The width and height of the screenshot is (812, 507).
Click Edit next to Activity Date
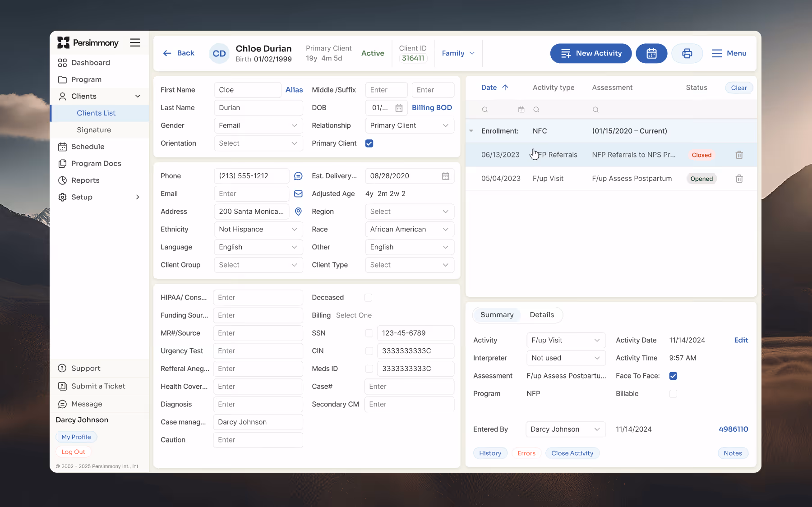point(741,340)
